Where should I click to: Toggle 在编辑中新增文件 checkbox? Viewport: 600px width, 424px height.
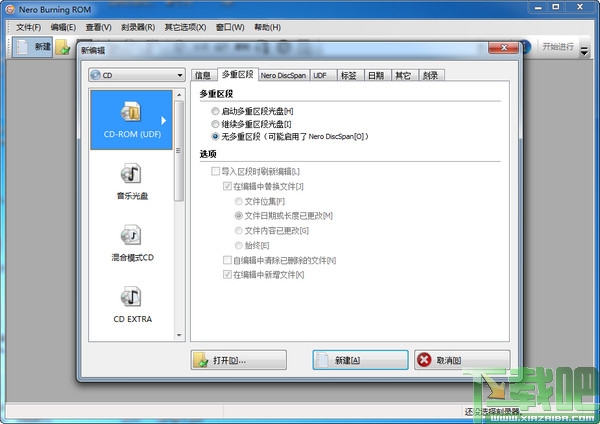[x=227, y=275]
